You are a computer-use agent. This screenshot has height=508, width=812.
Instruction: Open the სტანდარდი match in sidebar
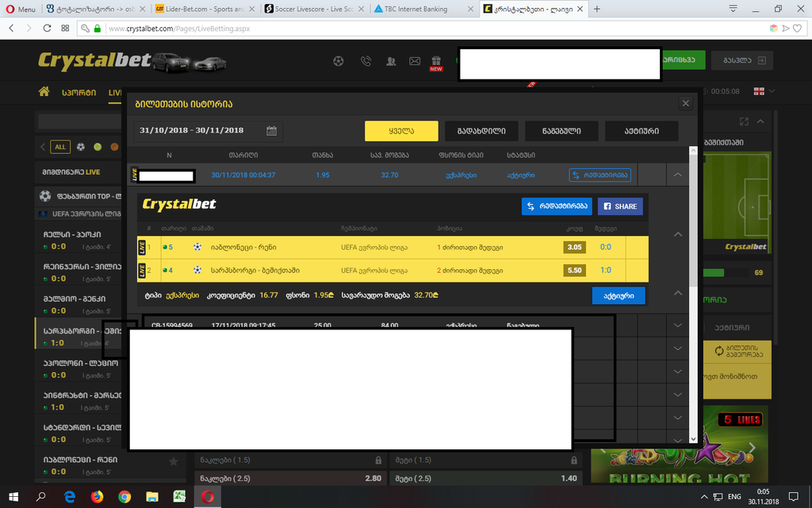click(x=78, y=433)
